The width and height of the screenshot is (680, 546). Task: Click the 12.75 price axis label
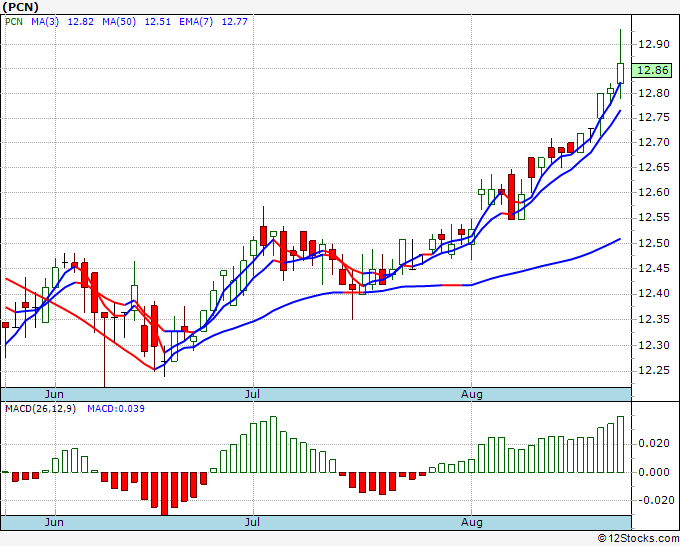[x=654, y=118]
